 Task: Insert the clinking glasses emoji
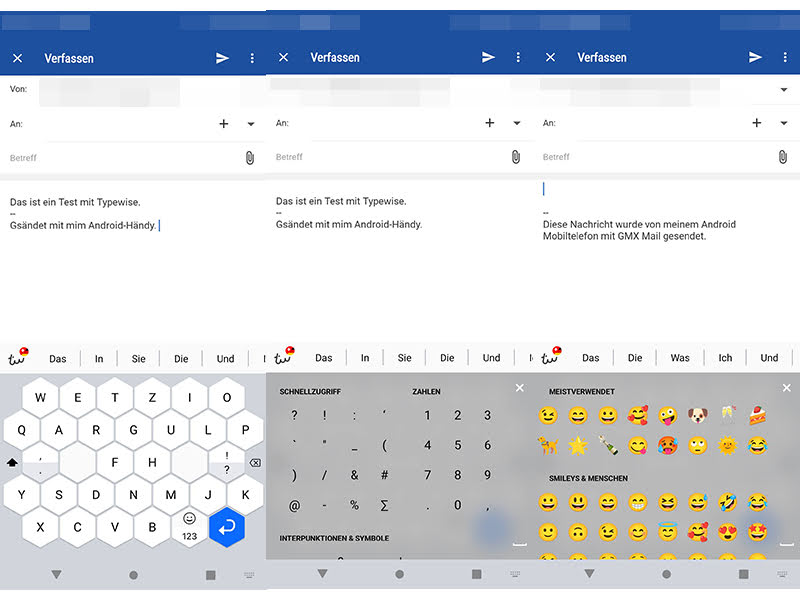pyautogui.click(x=728, y=415)
